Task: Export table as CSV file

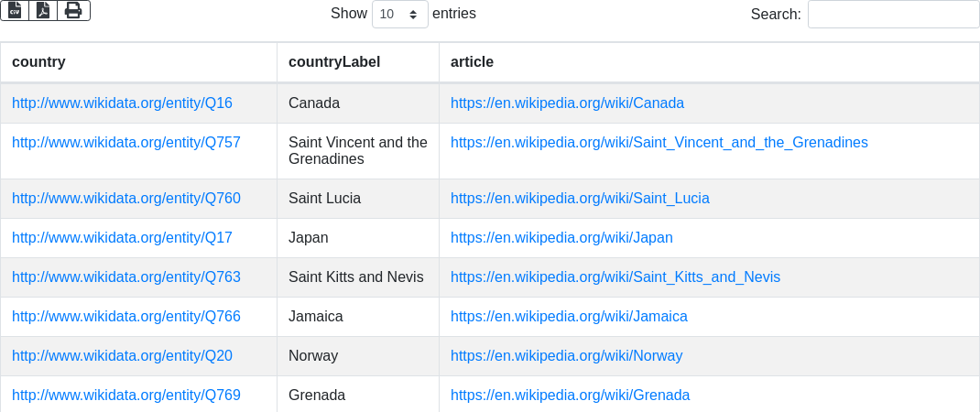Action: pos(15,10)
